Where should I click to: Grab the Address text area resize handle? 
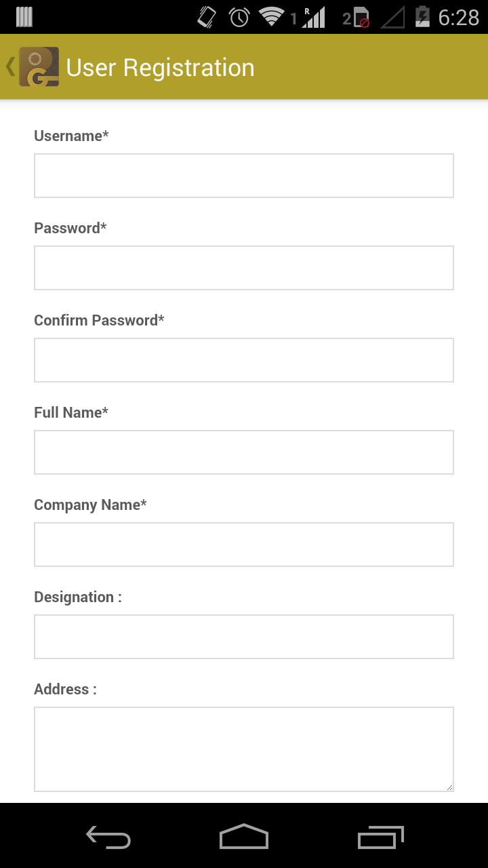(448, 786)
